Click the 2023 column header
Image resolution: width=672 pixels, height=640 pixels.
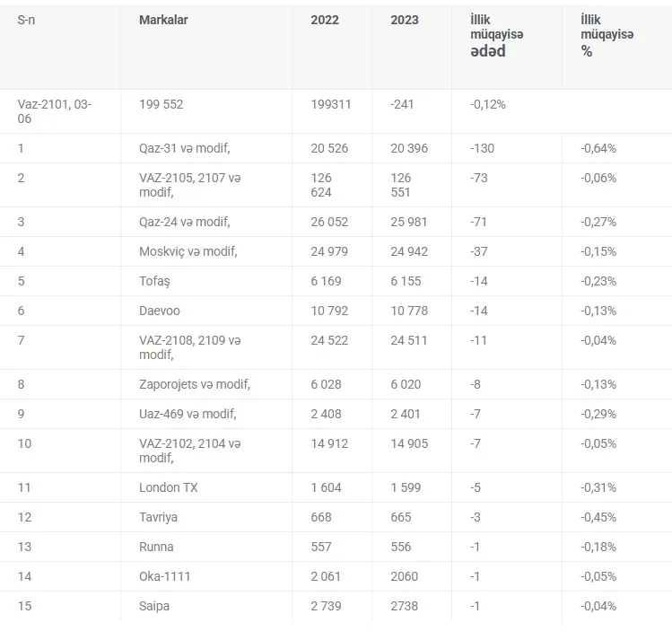[x=405, y=20]
